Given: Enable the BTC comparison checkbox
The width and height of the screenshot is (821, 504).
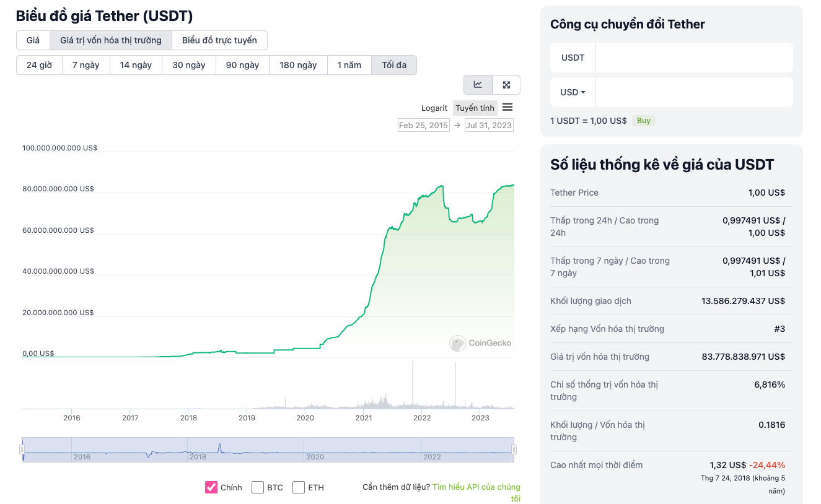Looking at the screenshot, I should pos(258,487).
